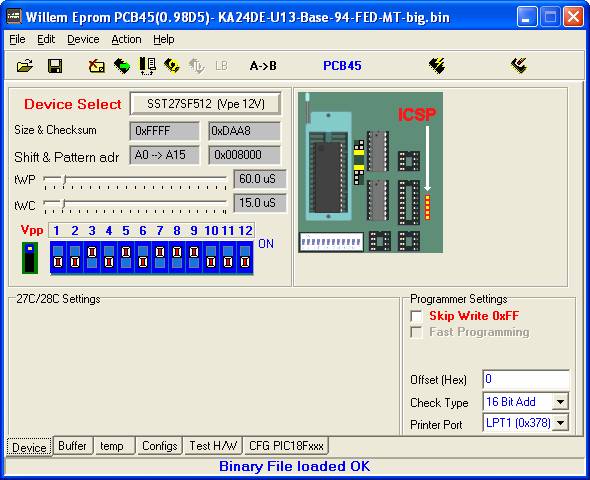Click the lightning chip icon right of PCB45
The width and height of the screenshot is (590, 480).
click(436, 66)
